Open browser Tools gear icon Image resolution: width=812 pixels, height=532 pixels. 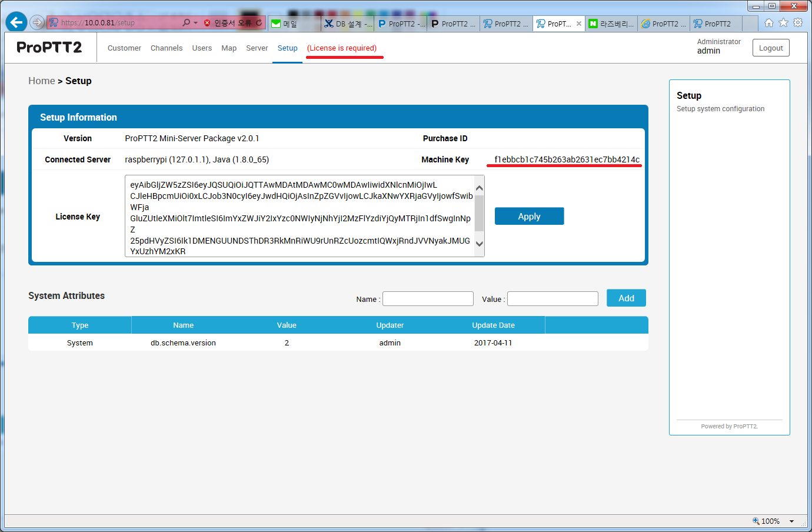click(x=798, y=23)
